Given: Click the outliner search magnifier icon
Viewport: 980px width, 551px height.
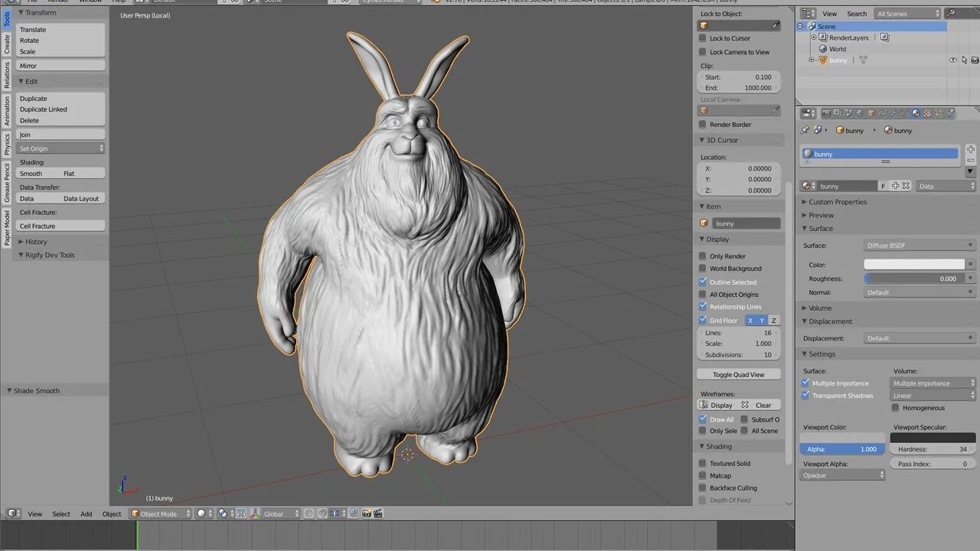Looking at the screenshot, I should pyautogui.click(x=951, y=13).
